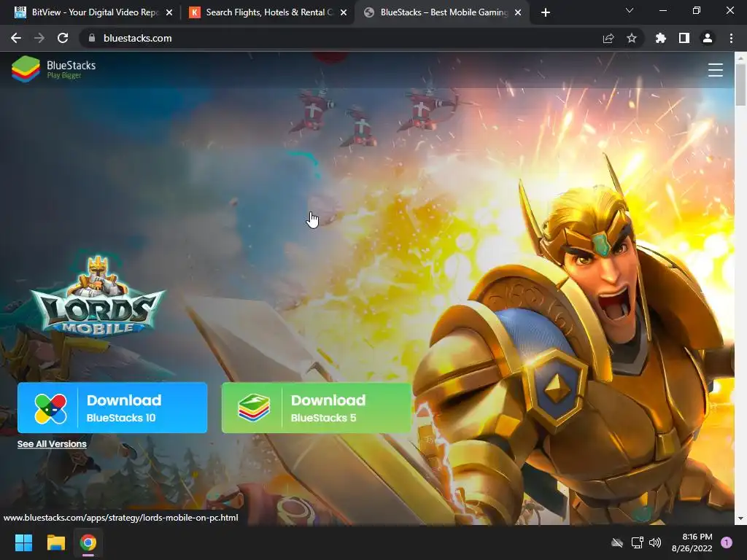Image resolution: width=747 pixels, height=560 pixels.
Task: Click the BlueStacks 10 icon on the download button
Action: (50, 408)
